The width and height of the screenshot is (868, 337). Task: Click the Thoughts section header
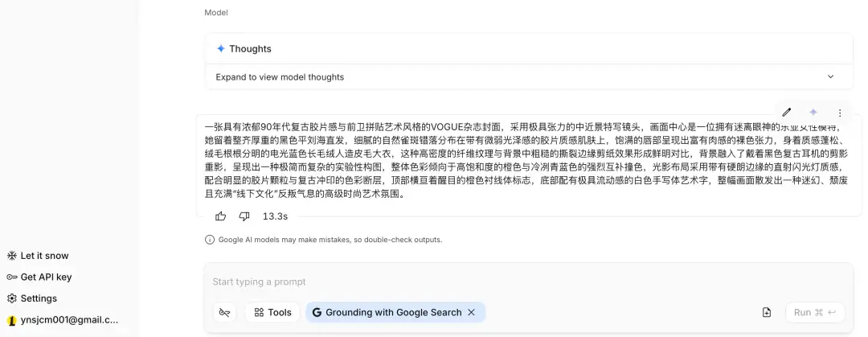pyautogui.click(x=250, y=48)
